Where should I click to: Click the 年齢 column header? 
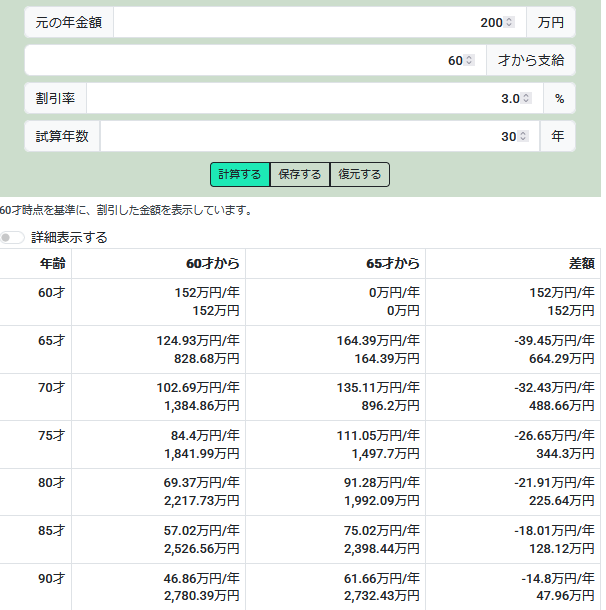(52, 264)
